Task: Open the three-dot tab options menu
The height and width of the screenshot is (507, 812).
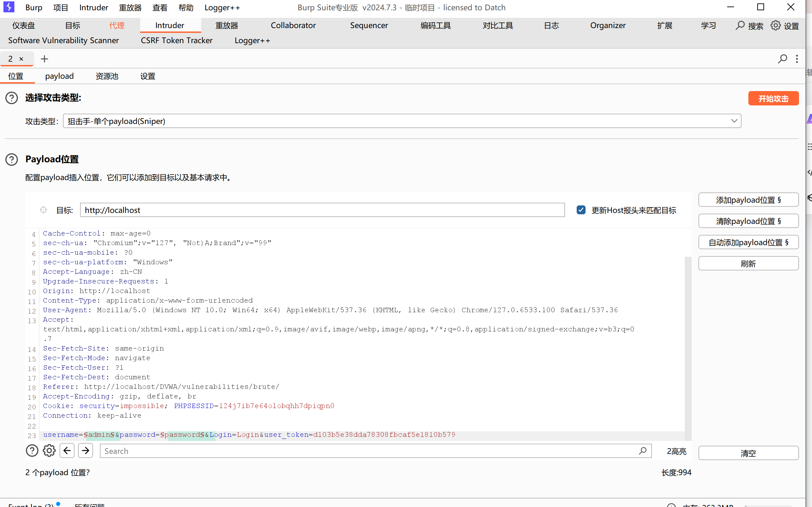Action: 797,59
